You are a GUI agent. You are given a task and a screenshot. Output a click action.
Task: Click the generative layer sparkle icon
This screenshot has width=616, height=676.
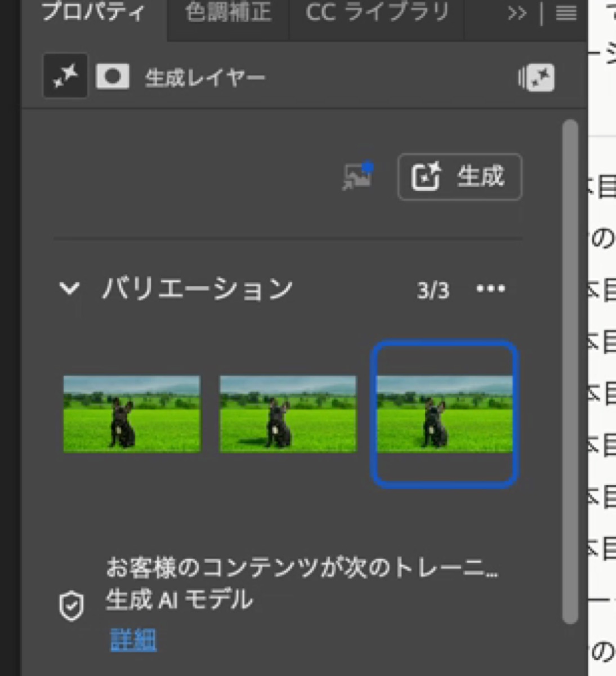[65, 76]
